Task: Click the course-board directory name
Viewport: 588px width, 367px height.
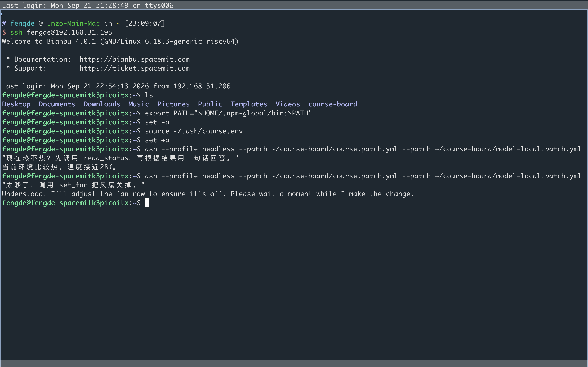Action: pos(333,104)
